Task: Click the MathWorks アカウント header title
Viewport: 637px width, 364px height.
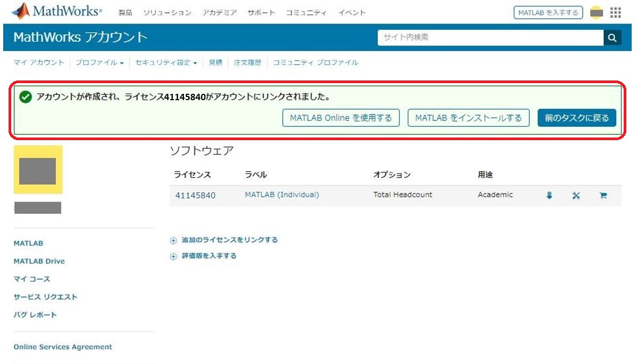Action: (80, 37)
